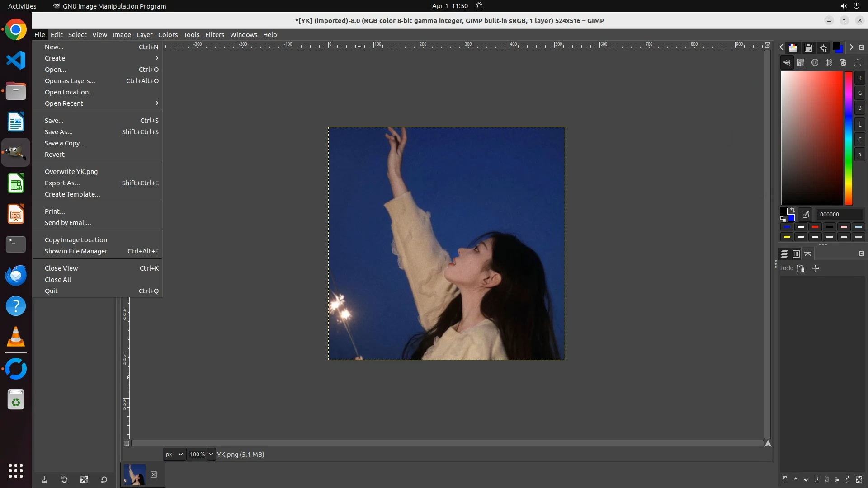Choose Overwrite YK.png menu entry
The image size is (868, 488).
pyautogui.click(x=71, y=172)
